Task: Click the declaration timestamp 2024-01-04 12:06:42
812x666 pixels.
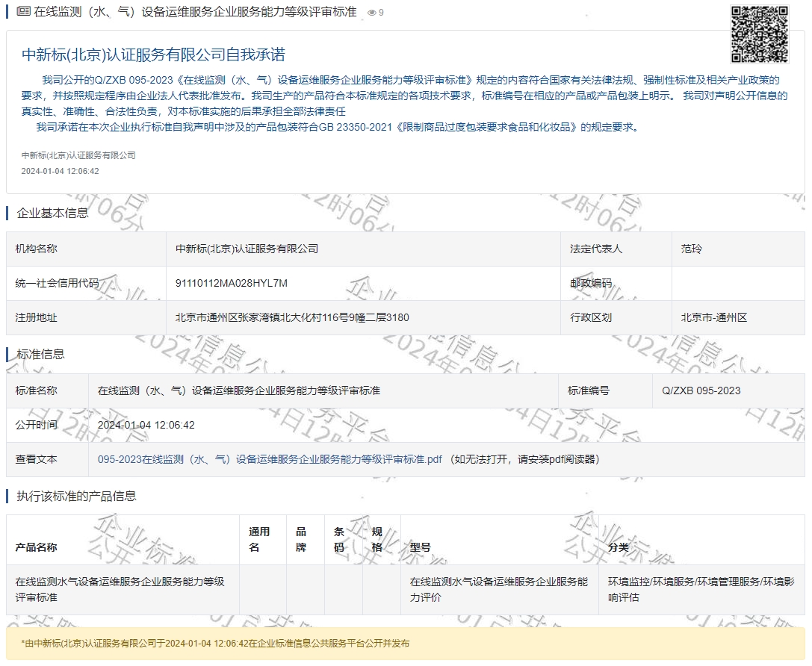Action: click(x=60, y=171)
